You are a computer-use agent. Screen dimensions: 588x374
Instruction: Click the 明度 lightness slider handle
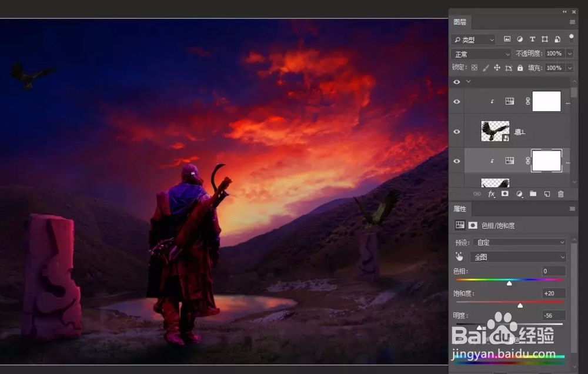pos(479,328)
